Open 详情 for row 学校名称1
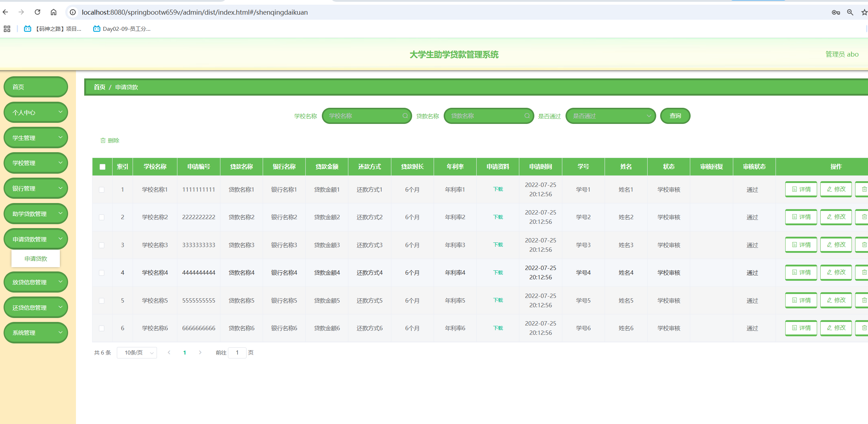This screenshot has height=424, width=868. 801,189
